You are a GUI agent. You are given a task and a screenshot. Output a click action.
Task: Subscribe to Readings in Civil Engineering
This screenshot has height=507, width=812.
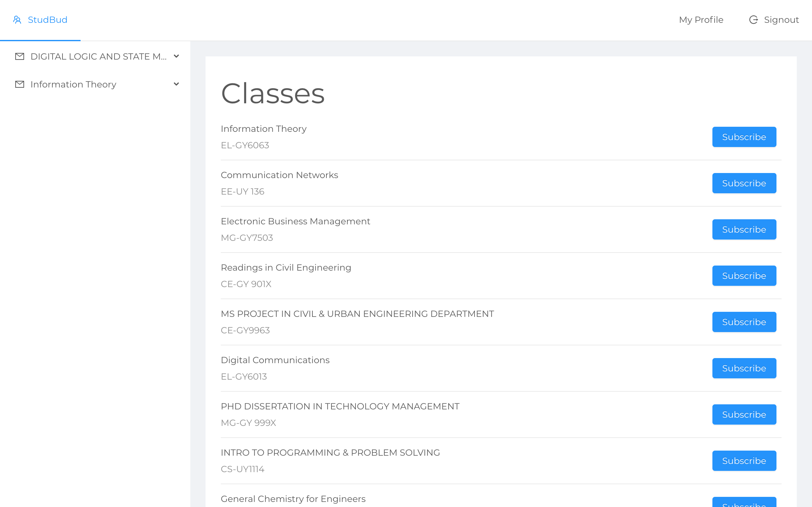(x=744, y=276)
